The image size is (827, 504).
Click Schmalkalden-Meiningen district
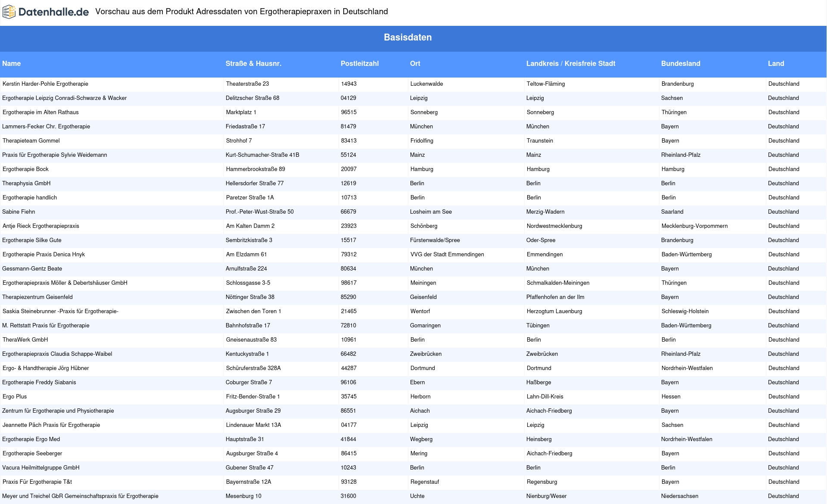click(x=558, y=283)
